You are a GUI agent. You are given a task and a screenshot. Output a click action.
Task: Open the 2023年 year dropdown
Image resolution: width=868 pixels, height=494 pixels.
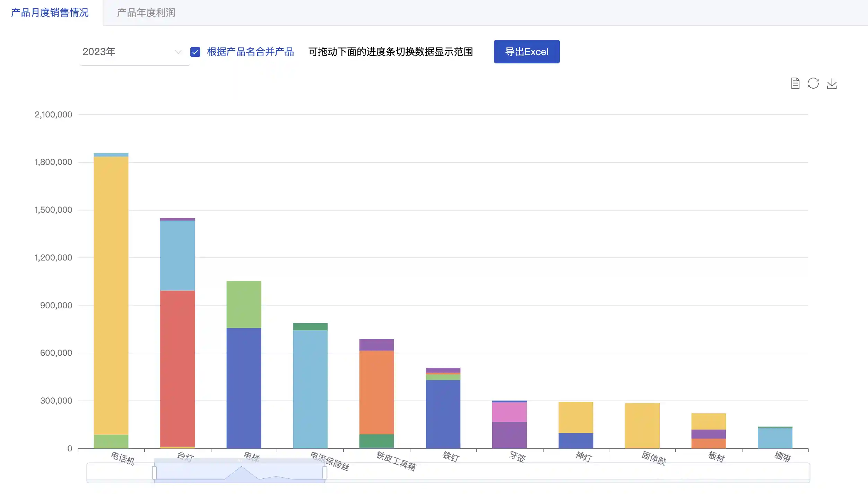click(x=134, y=52)
